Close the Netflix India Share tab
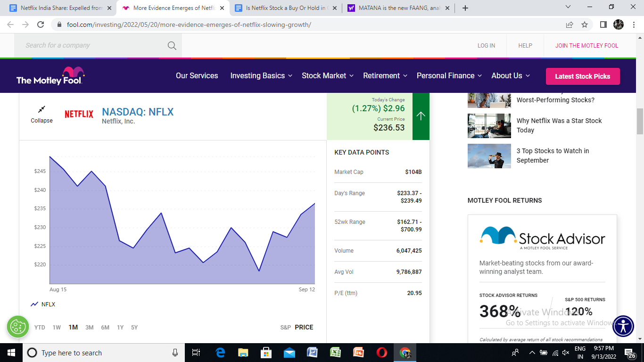 click(x=110, y=8)
